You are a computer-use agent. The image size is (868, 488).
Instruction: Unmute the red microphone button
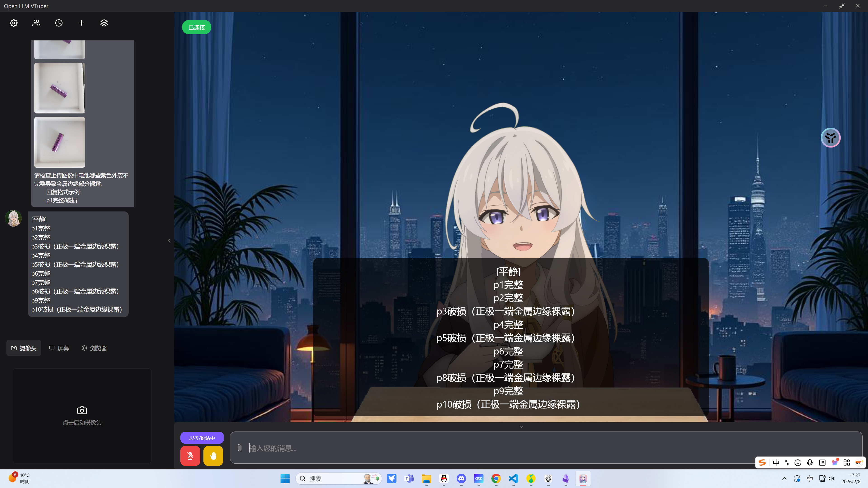[190, 456]
